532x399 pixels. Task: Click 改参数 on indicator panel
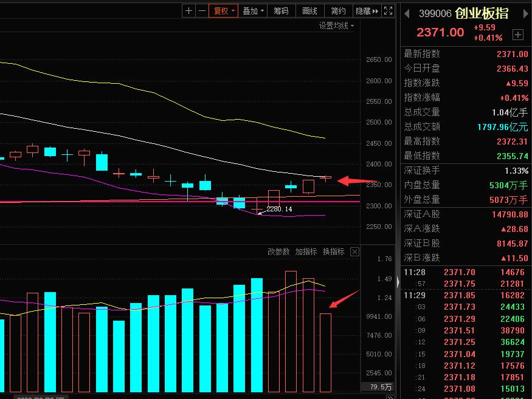278,251
